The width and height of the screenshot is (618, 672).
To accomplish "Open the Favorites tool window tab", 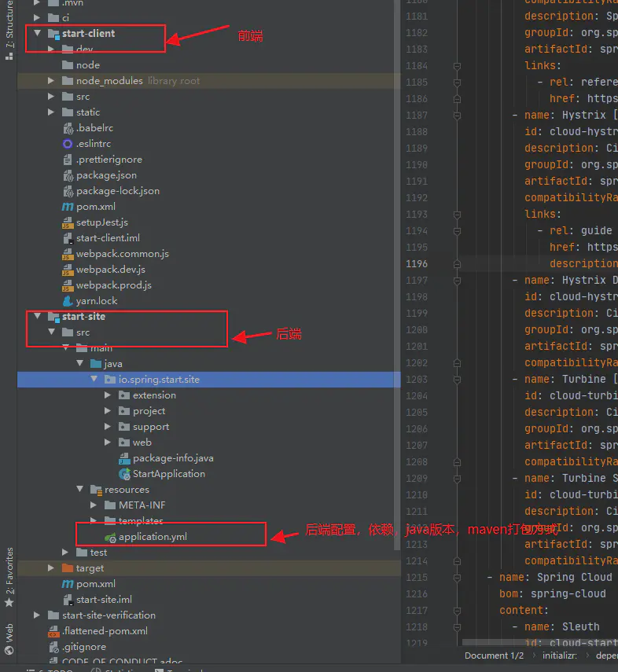I will (x=9, y=577).
